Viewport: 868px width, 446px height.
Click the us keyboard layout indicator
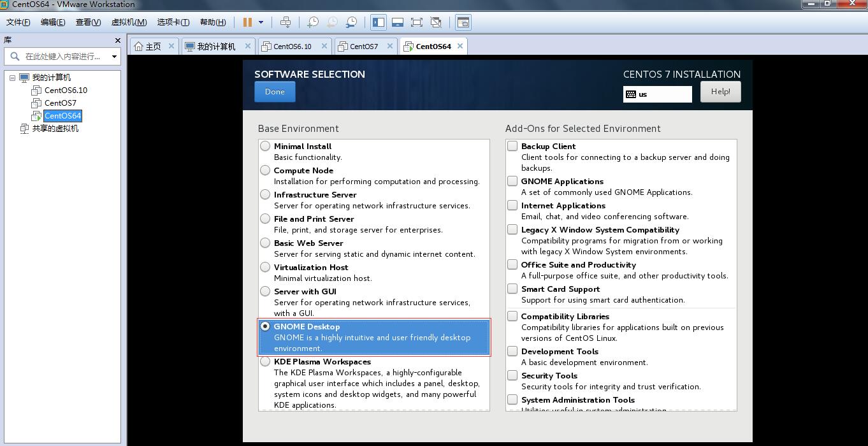[x=658, y=94]
